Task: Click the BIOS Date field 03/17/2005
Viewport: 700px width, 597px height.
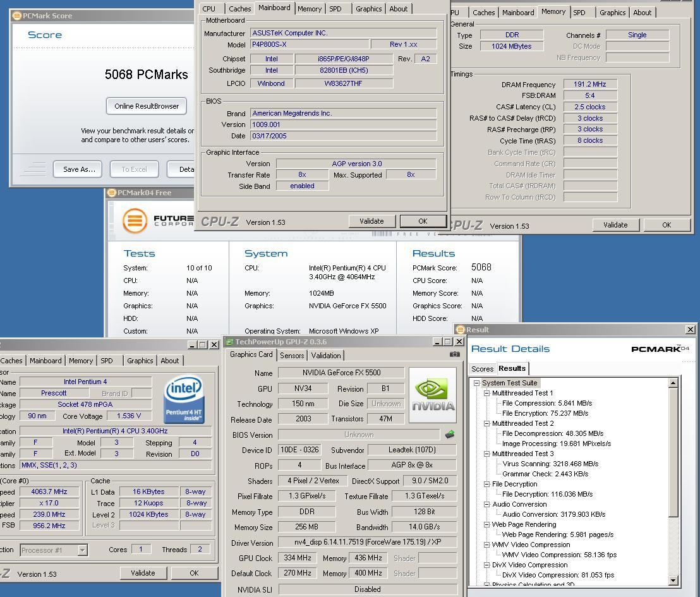Action: 343,136
